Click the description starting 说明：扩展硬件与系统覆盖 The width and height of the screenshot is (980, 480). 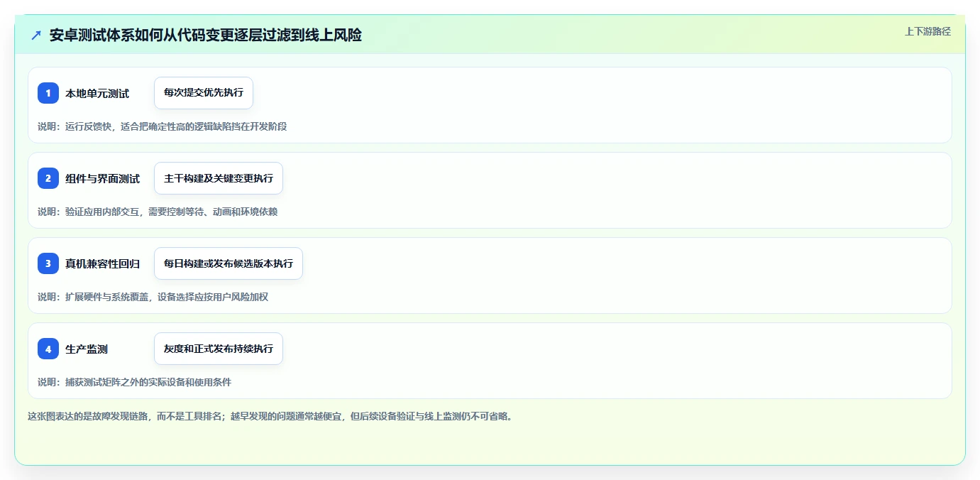(x=153, y=297)
